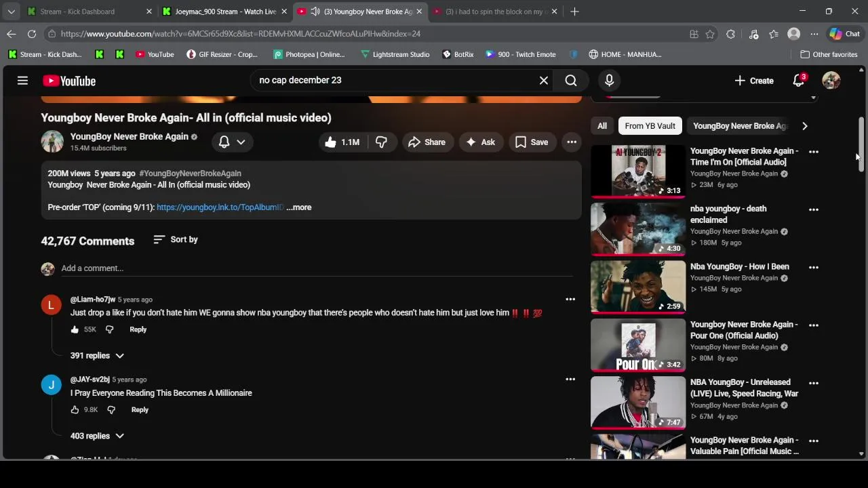Dislike the All in video
The width and height of the screenshot is (868, 488).
pos(382,142)
